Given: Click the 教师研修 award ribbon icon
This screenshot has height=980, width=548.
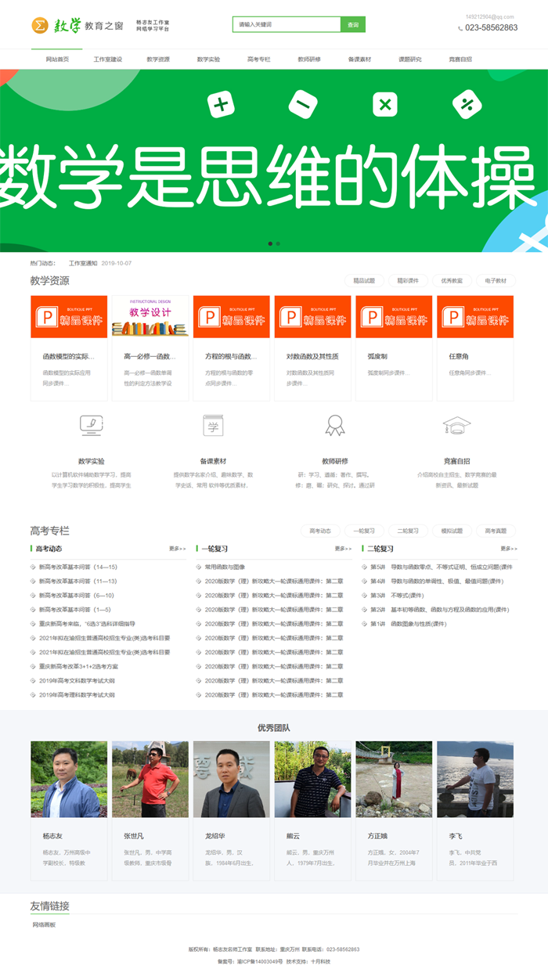Looking at the screenshot, I should pyautogui.click(x=335, y=425).
